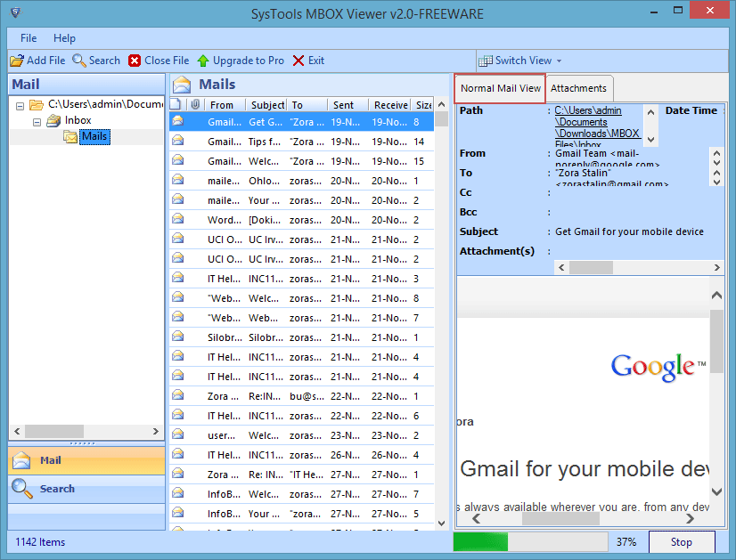Click the envelope icon of the Silobr... mail
Image resolution: width=736 pixels, height=560 pixels.
pos(178,337)
